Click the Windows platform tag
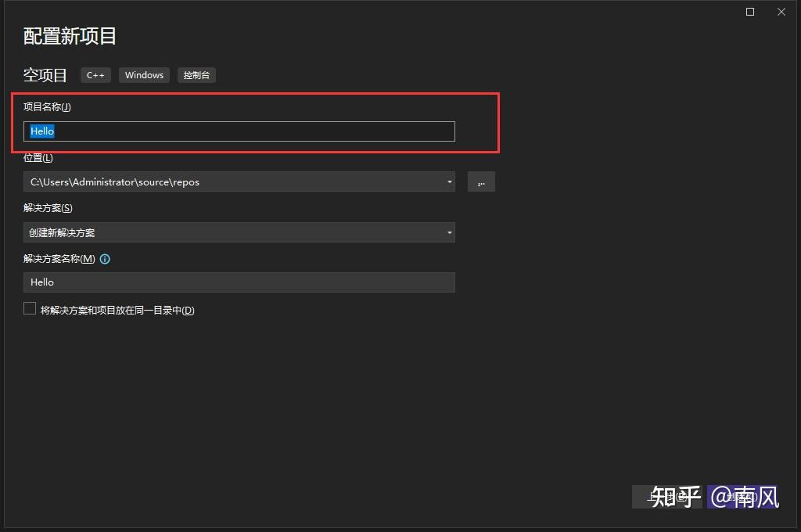This screenshot has height=532, width=801. pyautogui.click(x=144, y=75)
